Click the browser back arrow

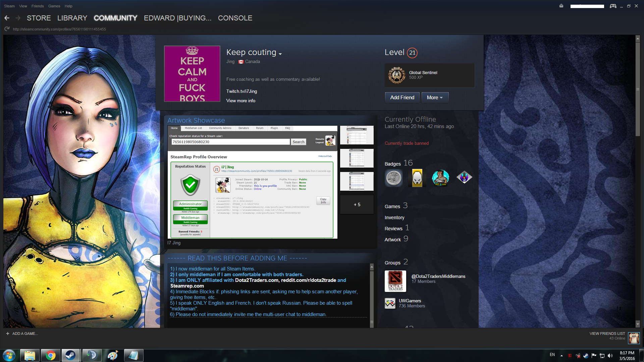pos(7,18)
